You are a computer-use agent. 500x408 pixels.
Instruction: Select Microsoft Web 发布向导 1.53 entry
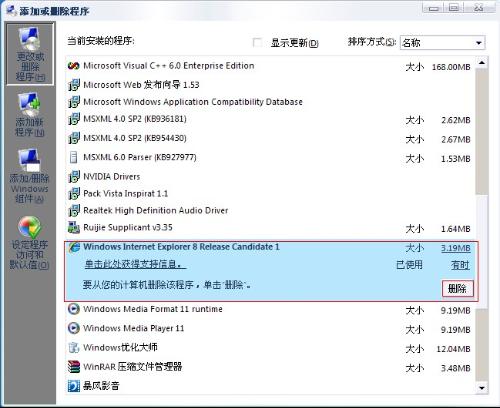(141, 85)
